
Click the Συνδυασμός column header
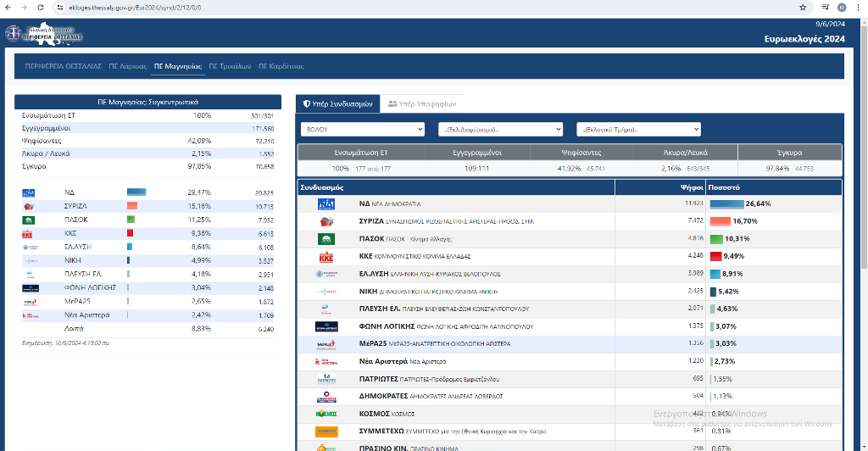(x=456, y=187)
